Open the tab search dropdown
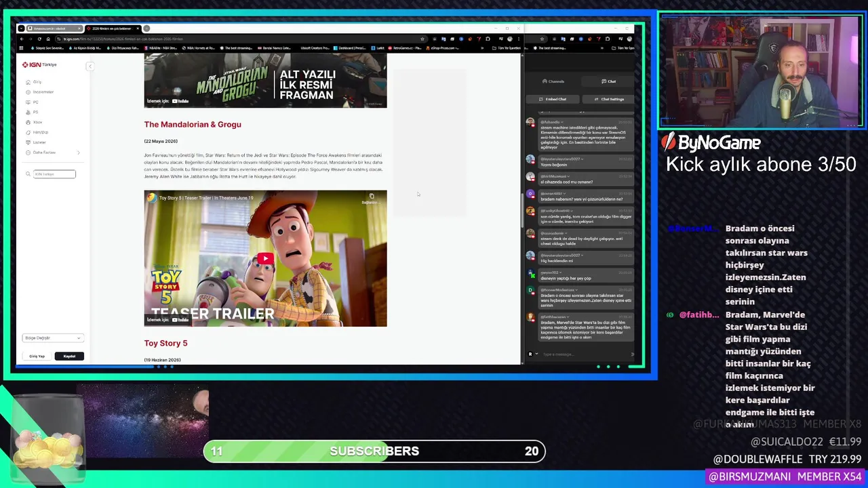Viewport: 868px width, 488px height. (21, 28)
